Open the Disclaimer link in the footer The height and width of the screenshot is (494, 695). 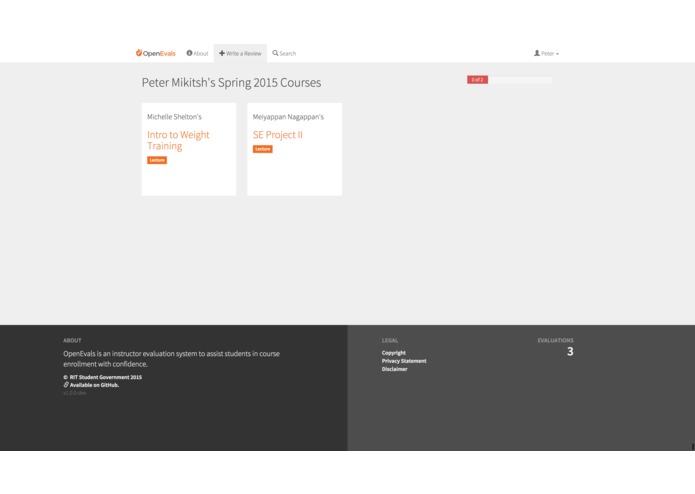[x=394, y=369]
